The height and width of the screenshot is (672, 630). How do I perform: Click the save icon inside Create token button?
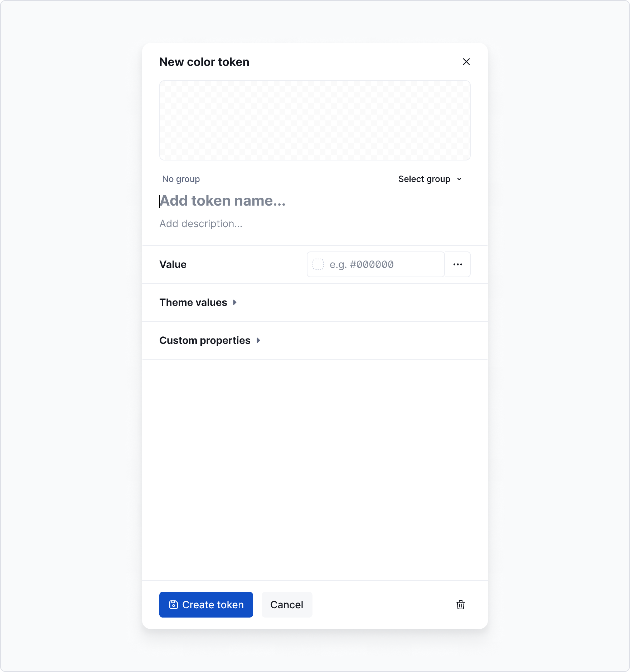[174, 605]
